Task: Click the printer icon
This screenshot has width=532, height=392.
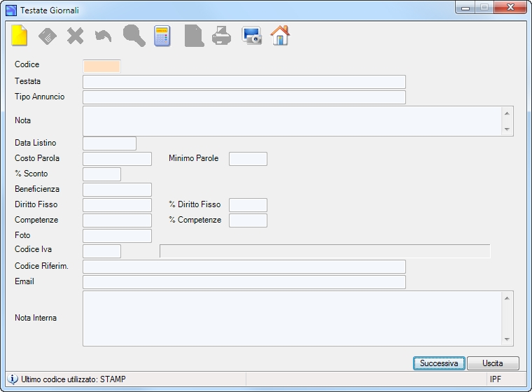Action: [x=222, y=36]
